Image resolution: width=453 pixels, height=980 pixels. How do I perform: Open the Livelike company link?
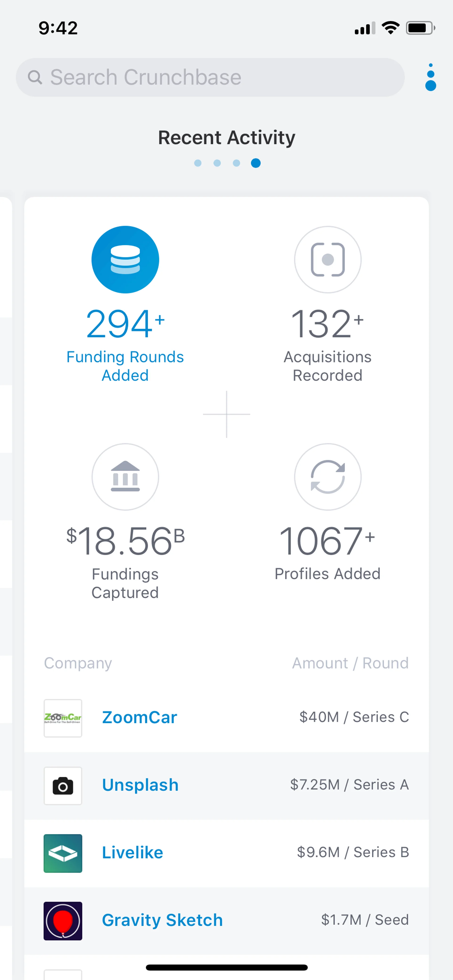tap(132, 852)
